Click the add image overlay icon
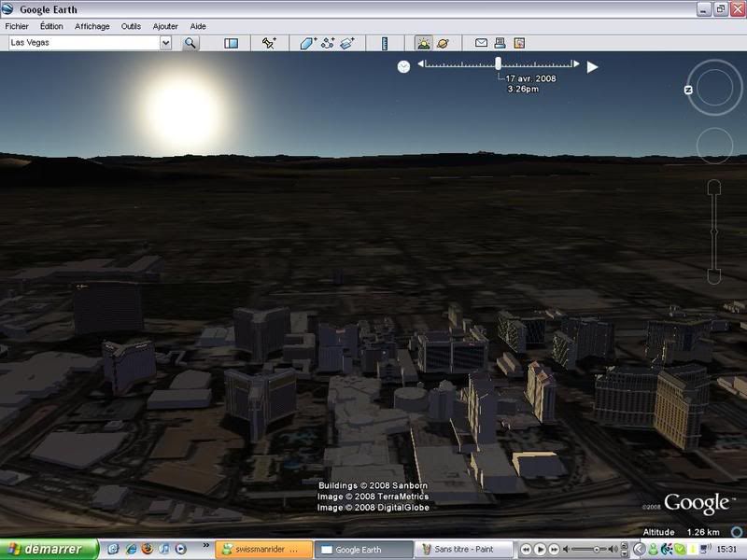 (347, 43)
